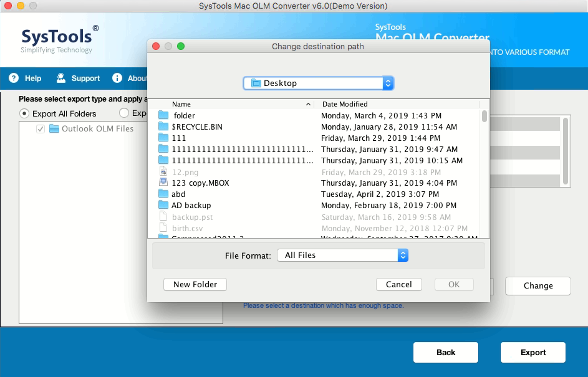Click the Desktop folder icon in path selector
This screenshot has width=588, height=377.
tap(256, 84)
